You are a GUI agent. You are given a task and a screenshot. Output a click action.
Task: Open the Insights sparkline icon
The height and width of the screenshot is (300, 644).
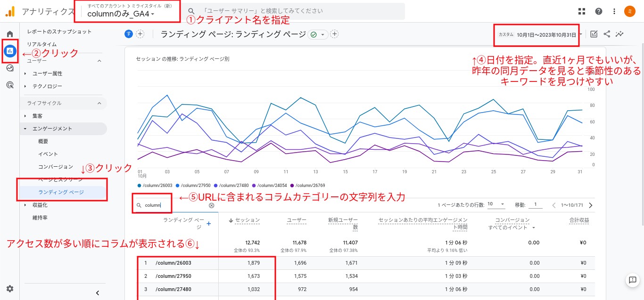619,34
